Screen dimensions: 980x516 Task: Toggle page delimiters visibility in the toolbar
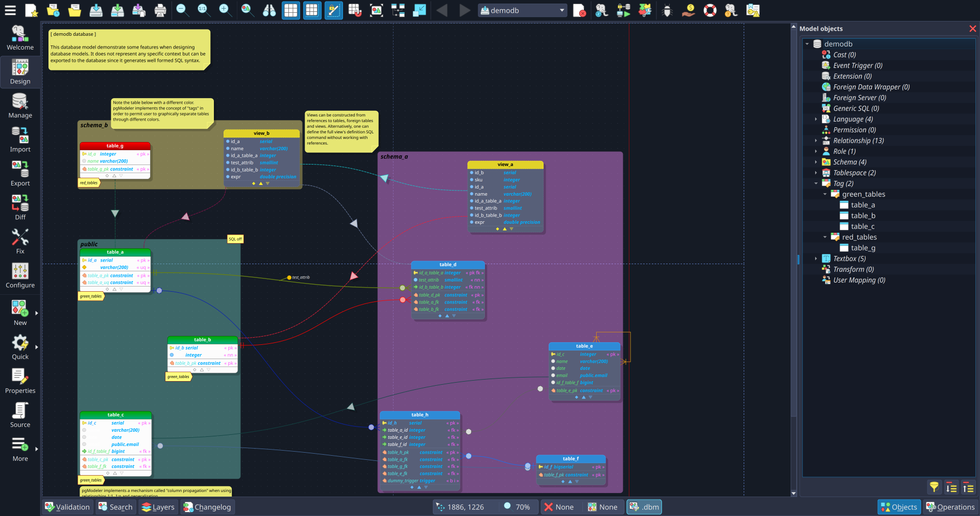point(312,10)
